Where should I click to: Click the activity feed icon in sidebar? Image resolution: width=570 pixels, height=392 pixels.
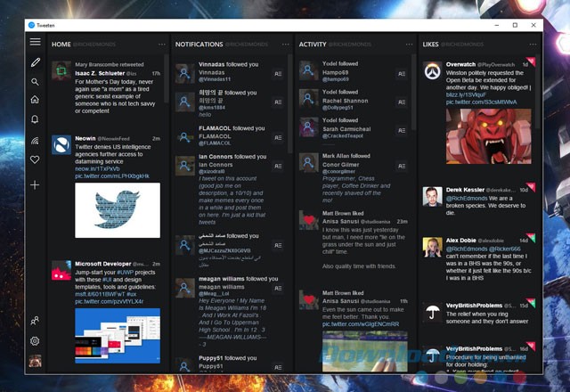[36, 140]
